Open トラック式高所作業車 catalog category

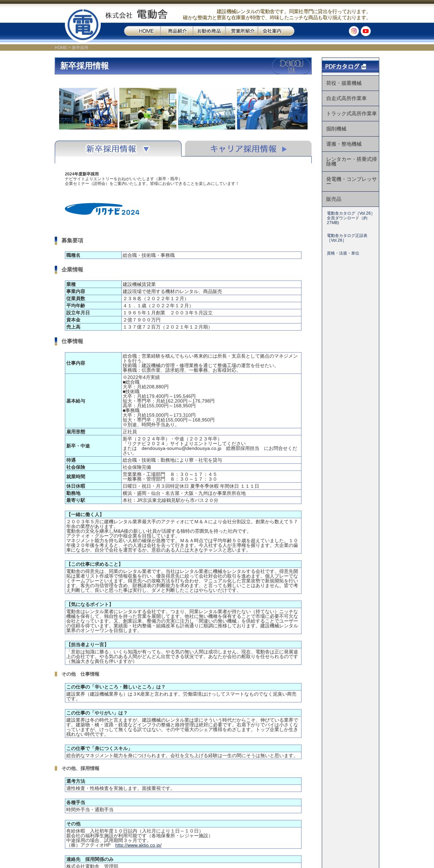coord(350,114)
